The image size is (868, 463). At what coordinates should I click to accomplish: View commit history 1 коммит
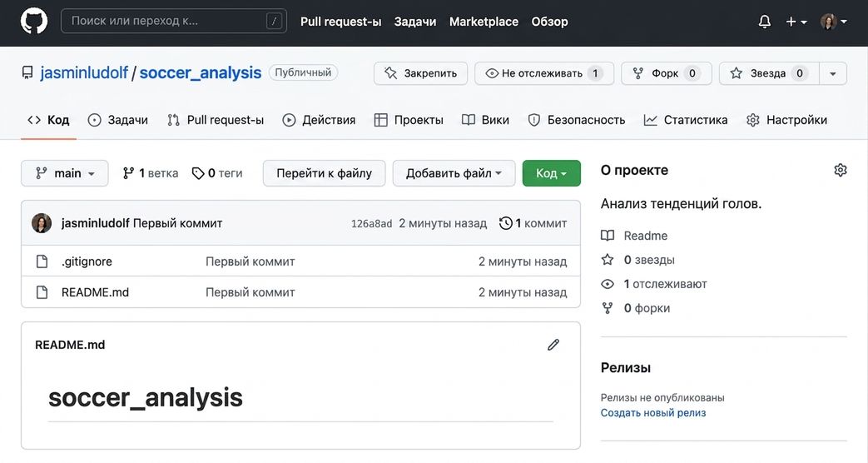point(533,223)
